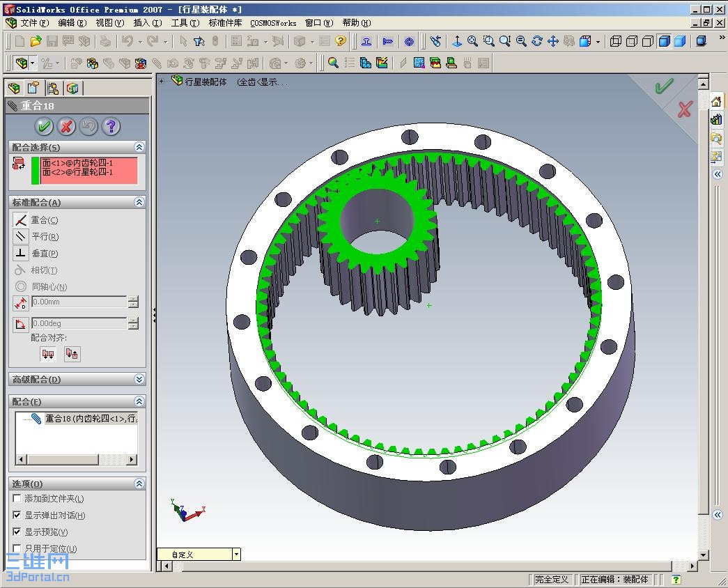
Task: Click the Save toolbar icon
Action: pyautogui.click(x=52, y=41)
